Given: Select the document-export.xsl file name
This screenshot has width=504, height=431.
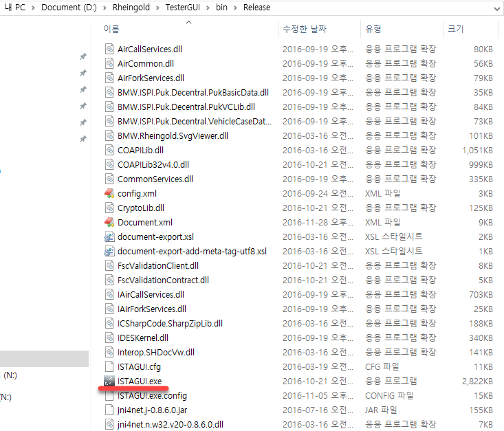Looking at the screenshot, I should [x=155, y=237].
